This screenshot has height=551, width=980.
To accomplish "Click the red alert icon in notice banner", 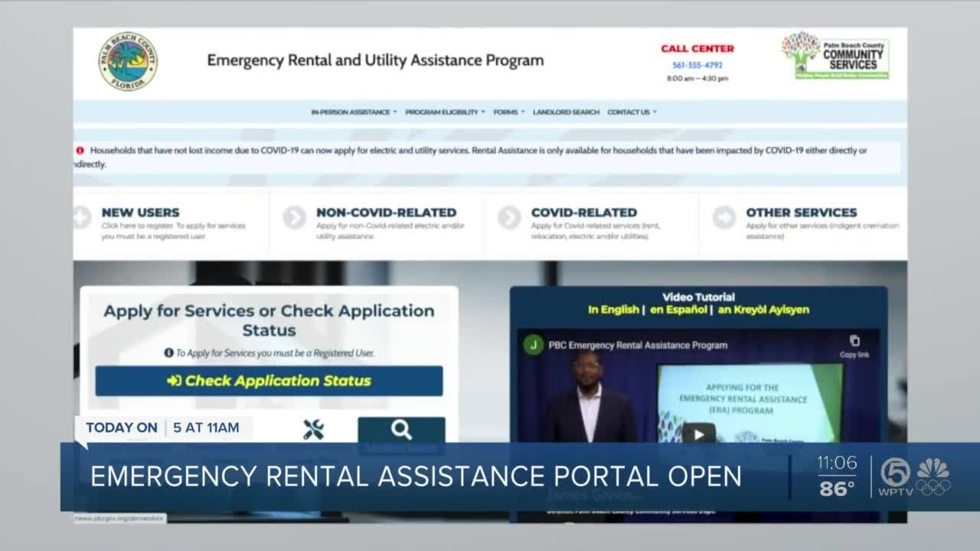I will [x=80, y=151].
